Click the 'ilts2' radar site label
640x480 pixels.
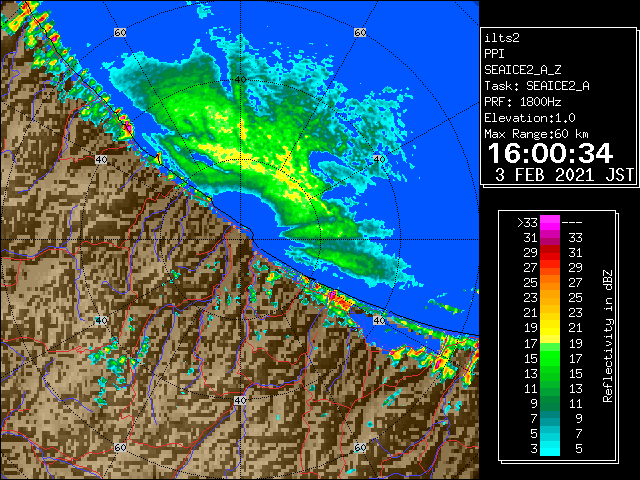(x=502, y=38)
